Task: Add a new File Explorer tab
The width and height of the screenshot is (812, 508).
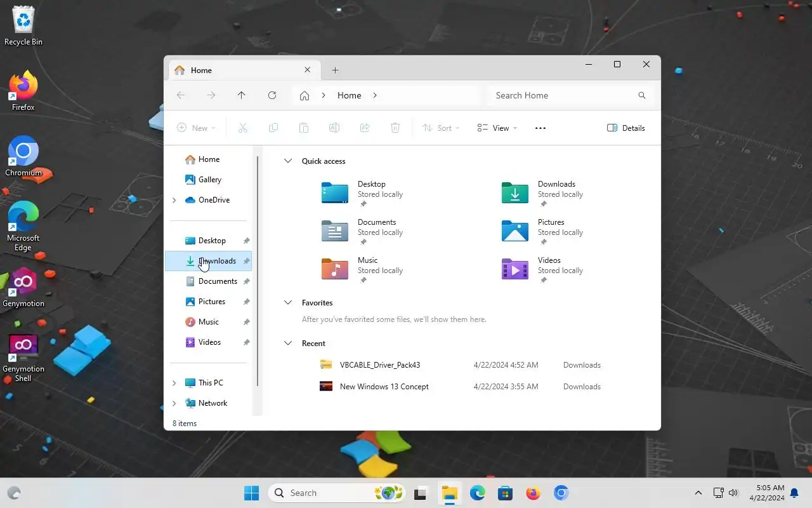Action: tap(336, 70)
